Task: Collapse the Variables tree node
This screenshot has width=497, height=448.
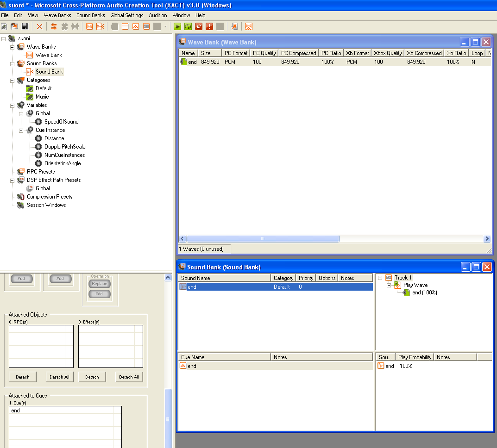Action: point(13,106)
